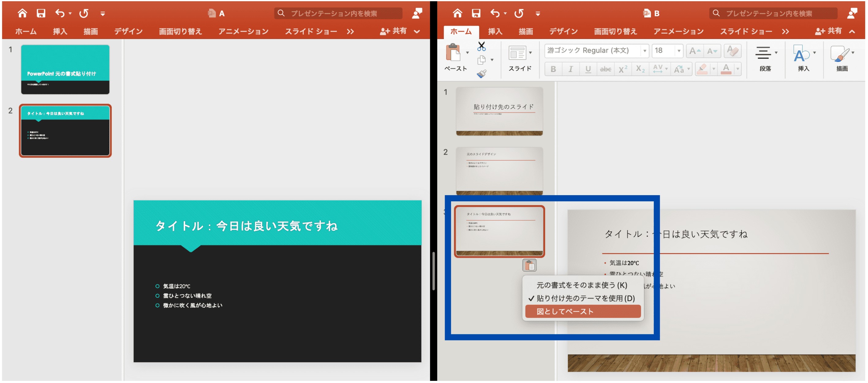Toggle Italic formatting
This screenshot has height=383, width=868.
click(x=571, y=69)
